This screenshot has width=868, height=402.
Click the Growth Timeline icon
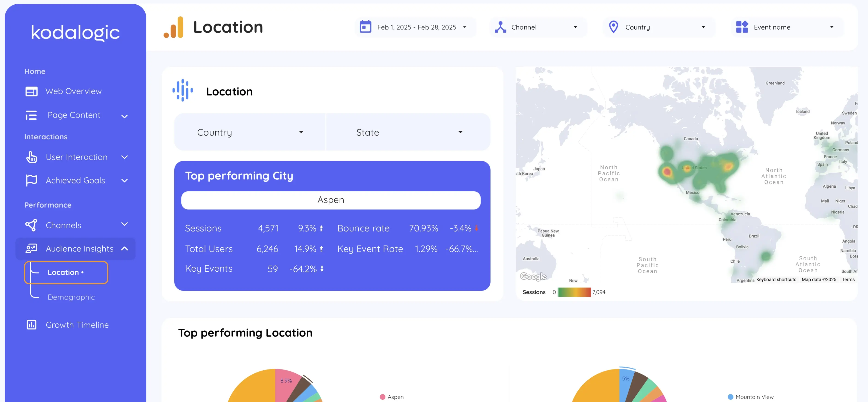tap(32, 324)
